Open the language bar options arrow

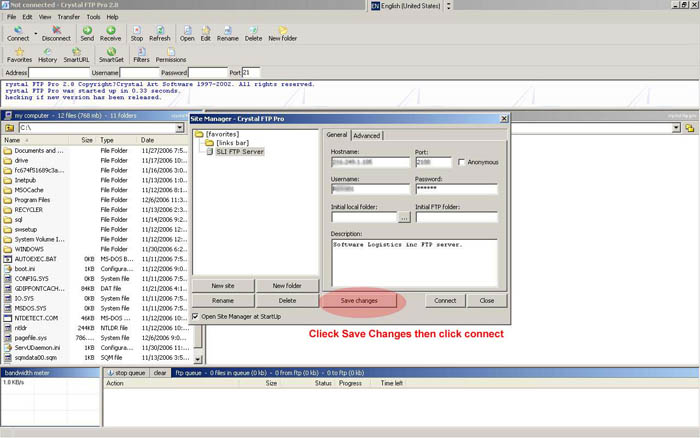448,6
